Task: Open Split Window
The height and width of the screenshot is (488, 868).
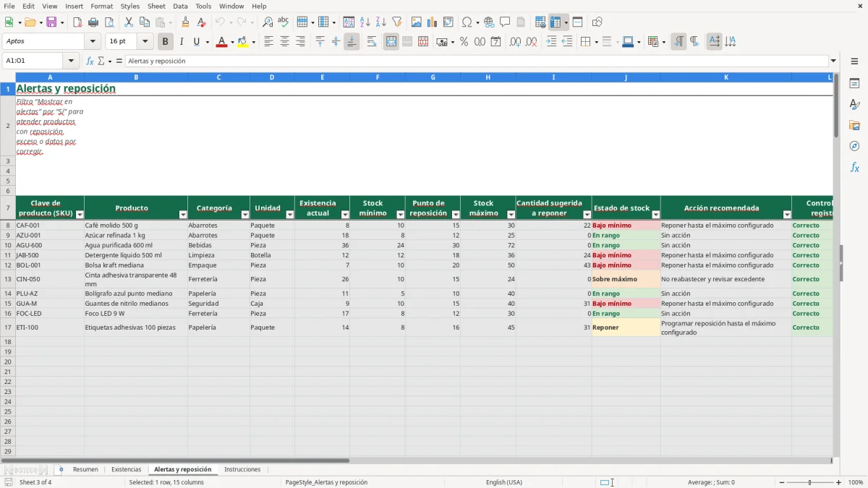Action: 578,22
